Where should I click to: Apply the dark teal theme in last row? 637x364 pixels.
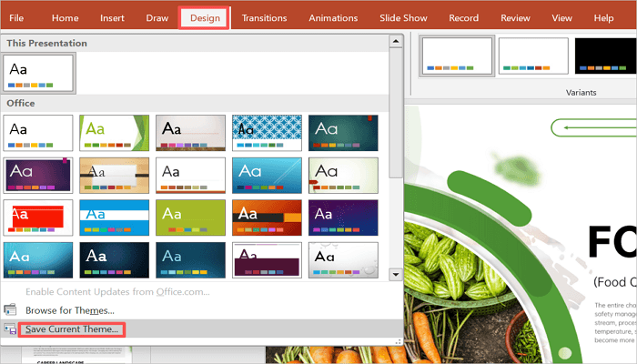click(190, 260)
